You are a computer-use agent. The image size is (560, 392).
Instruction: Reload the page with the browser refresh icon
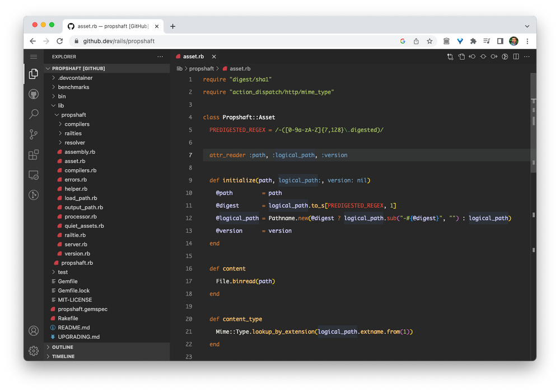[x=60, y=41]
